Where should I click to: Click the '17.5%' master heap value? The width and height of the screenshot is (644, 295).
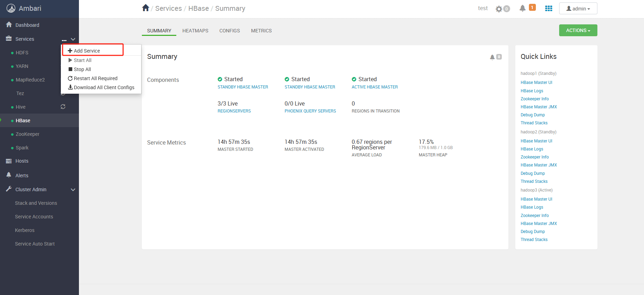[x=426, y=142]
